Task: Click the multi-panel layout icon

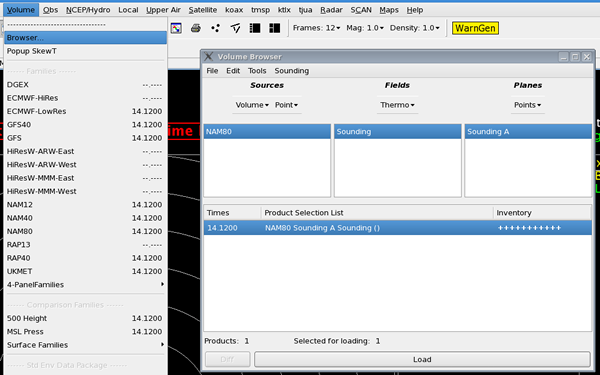Action: click(275, 28)
